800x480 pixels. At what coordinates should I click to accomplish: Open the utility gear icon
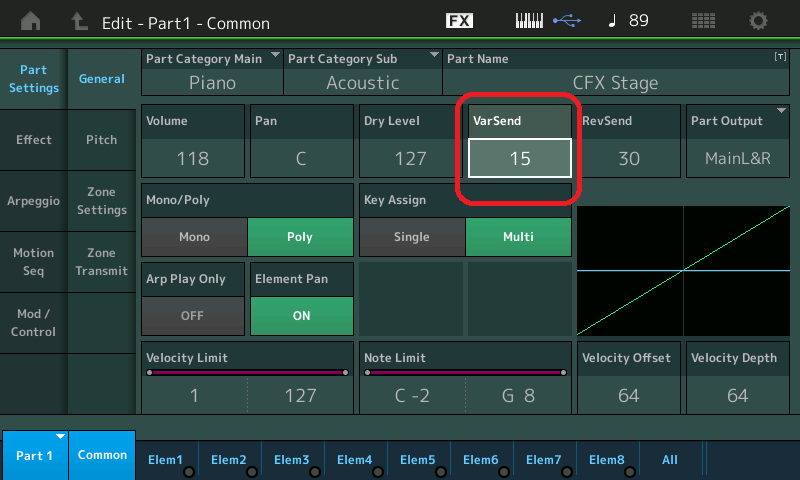point(759,21)
